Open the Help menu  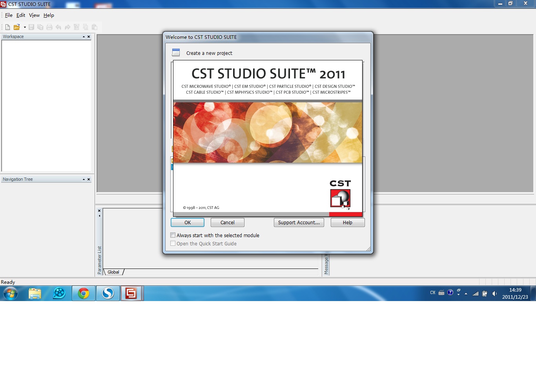(x=49, y=15)
